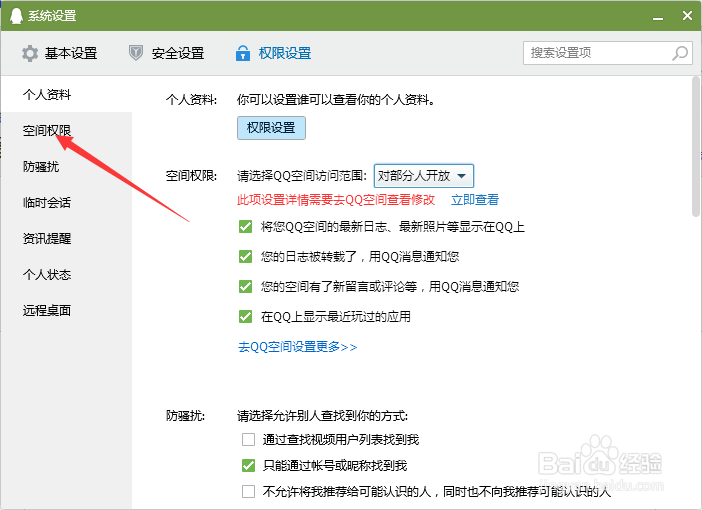This screenshot has height=510, width=702.
Task: Open the 基本设置 tab
Action: [x=60, y=53]
